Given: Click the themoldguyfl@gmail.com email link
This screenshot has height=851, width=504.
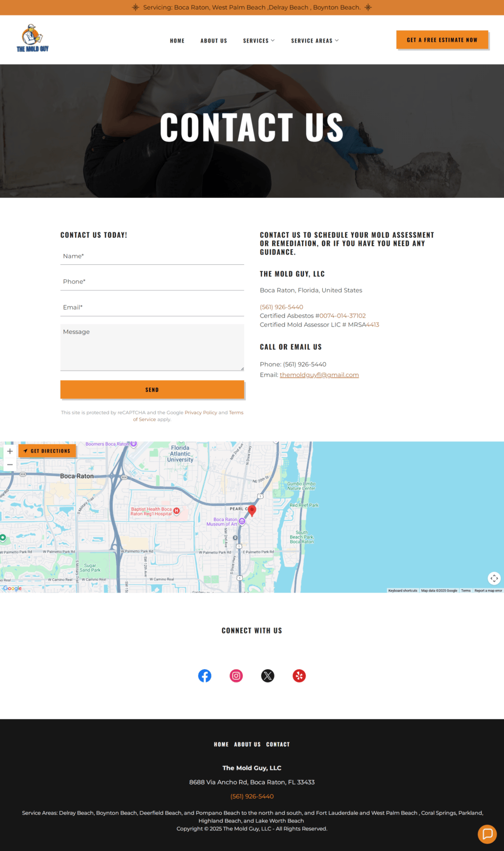Looking at the screenshot, I should click(x=319, y=375).
